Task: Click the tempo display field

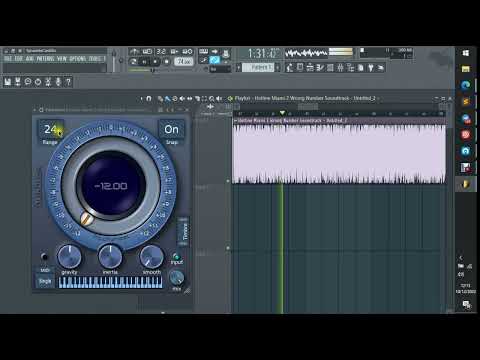Action: point(184,62)
